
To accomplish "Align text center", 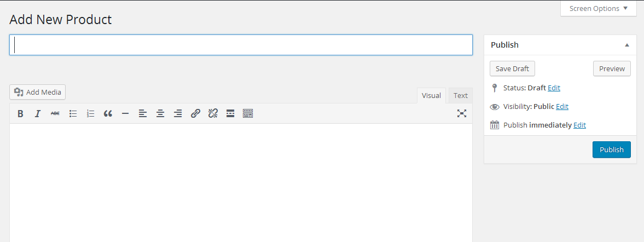I will point(160,114).
